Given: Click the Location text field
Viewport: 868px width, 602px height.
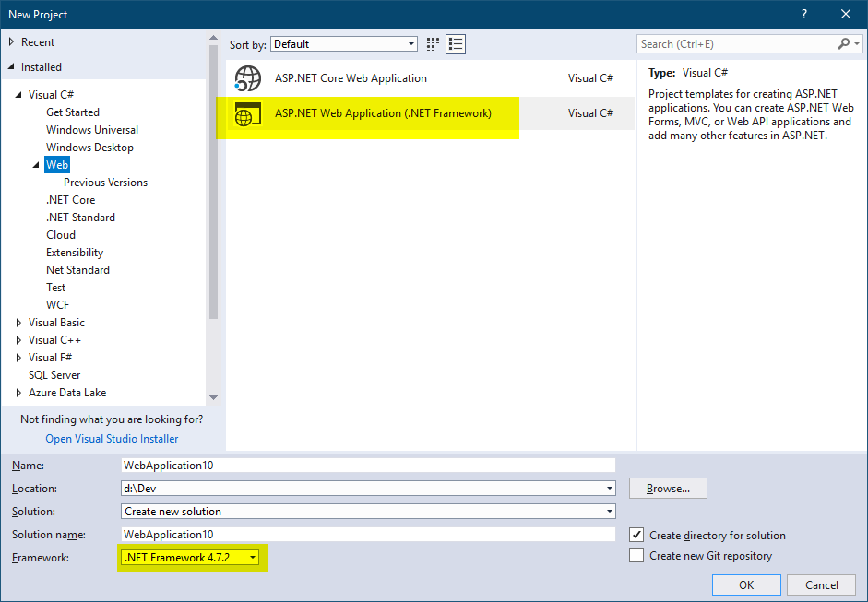Looking at the screenshot, I should click(362, 489).
